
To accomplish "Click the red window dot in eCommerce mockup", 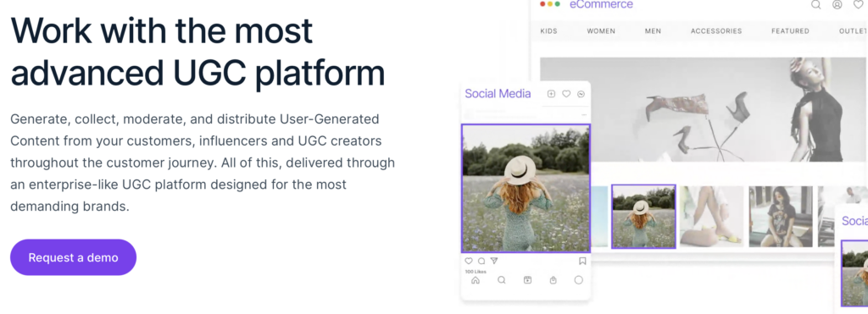I will pos(543,4).
